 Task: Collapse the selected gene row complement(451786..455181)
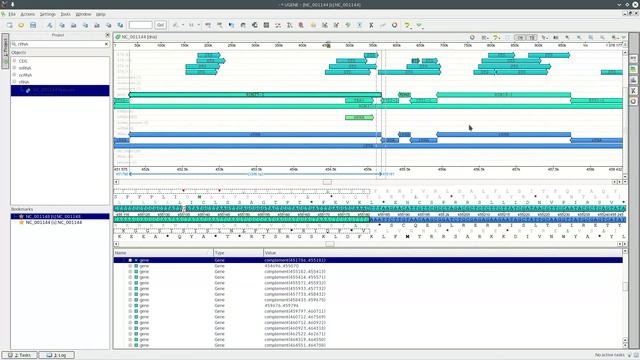130,260
